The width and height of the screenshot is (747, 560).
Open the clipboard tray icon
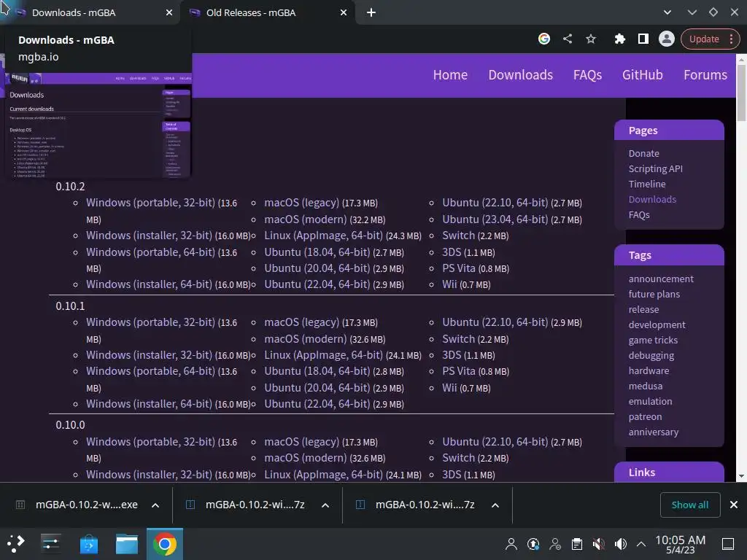click(x=577, y=544)
